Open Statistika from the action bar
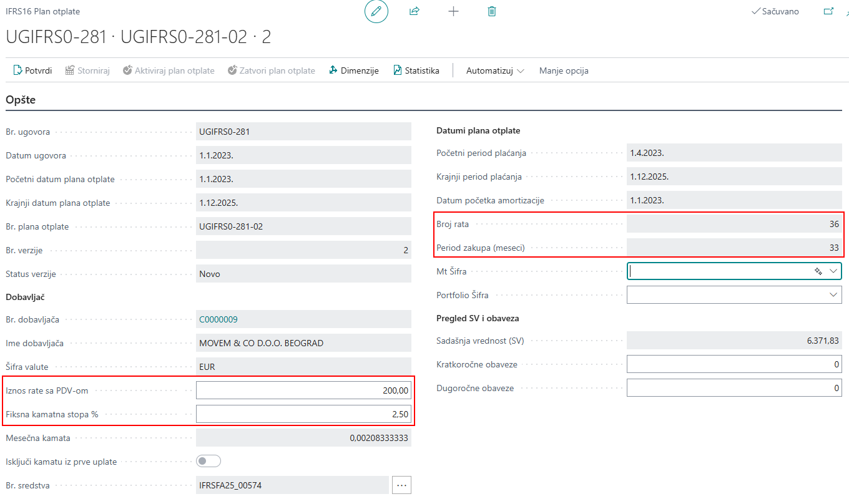Image resolution: width=849 pixels, height=504 pixels. pyautogui.click(x=416, y=70)
